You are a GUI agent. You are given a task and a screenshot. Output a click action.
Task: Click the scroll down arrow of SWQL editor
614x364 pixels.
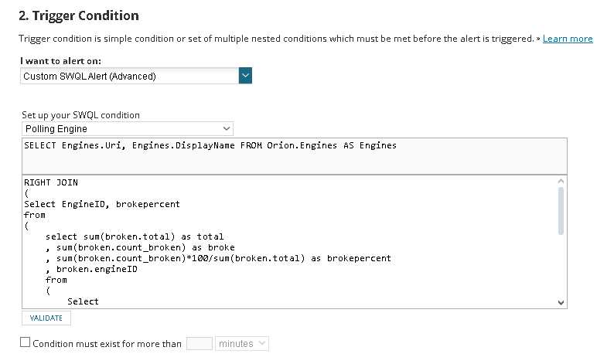click(561, 302)
